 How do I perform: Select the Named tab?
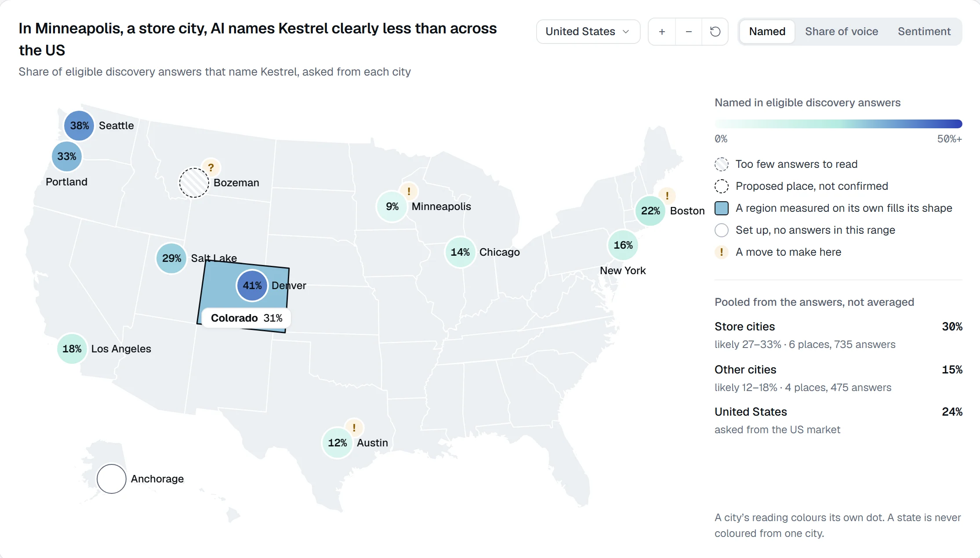[767, 32]
